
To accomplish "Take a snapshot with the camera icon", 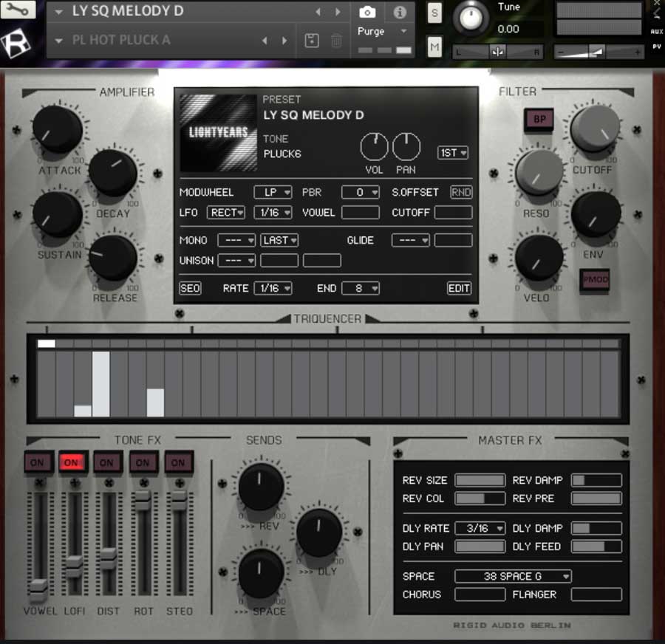I will (366, 13).
